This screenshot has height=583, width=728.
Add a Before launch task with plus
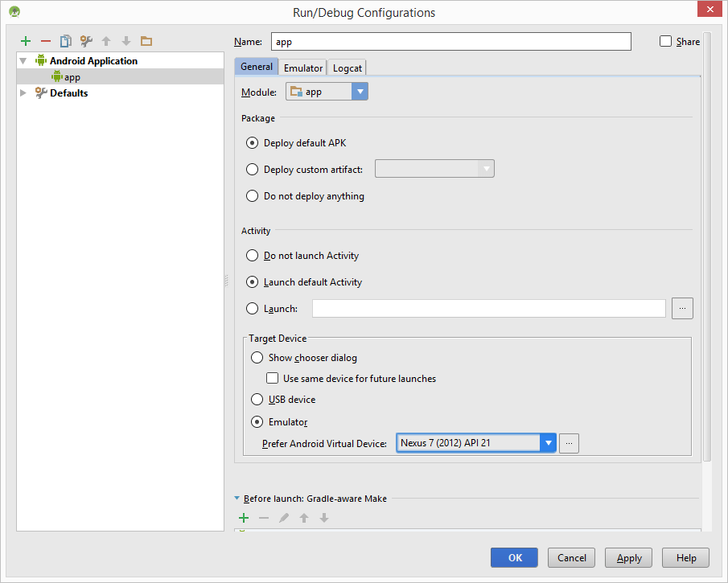[244, 518]
